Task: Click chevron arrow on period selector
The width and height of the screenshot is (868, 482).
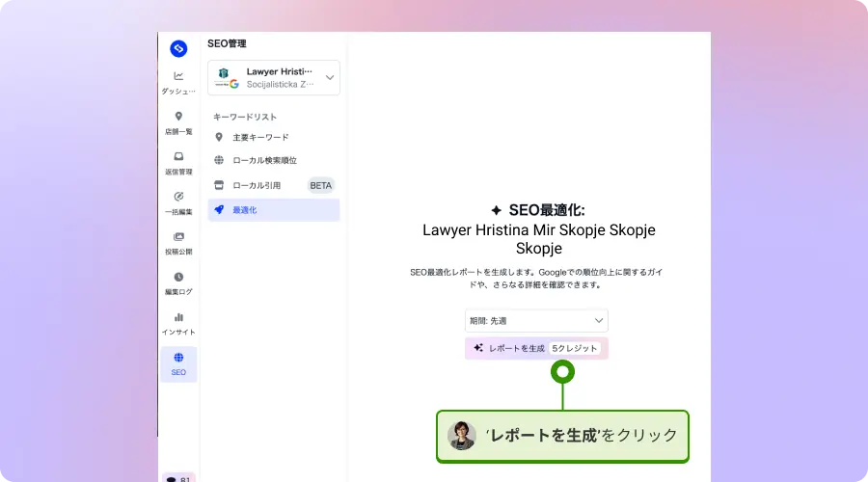Action: tap(599, 321)
